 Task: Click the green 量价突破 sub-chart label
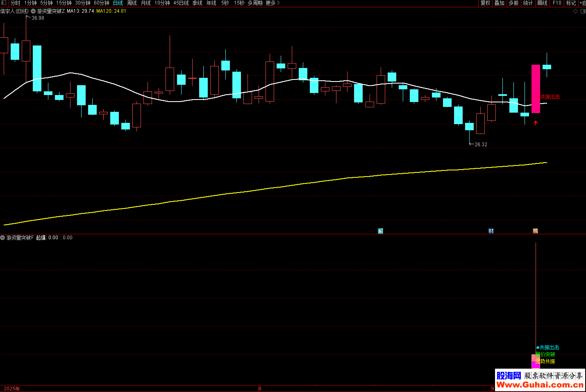545,354
